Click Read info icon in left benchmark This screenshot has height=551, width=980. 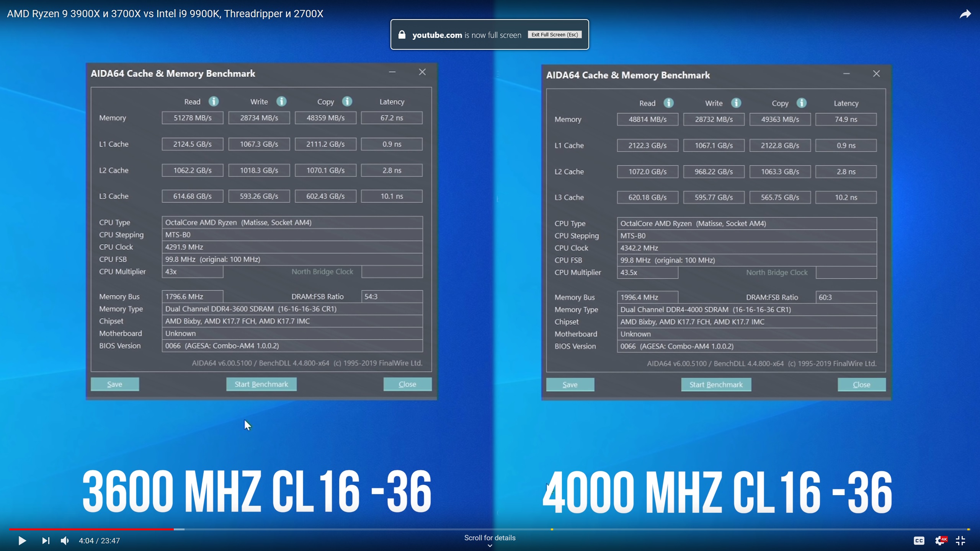click(214, 101)
